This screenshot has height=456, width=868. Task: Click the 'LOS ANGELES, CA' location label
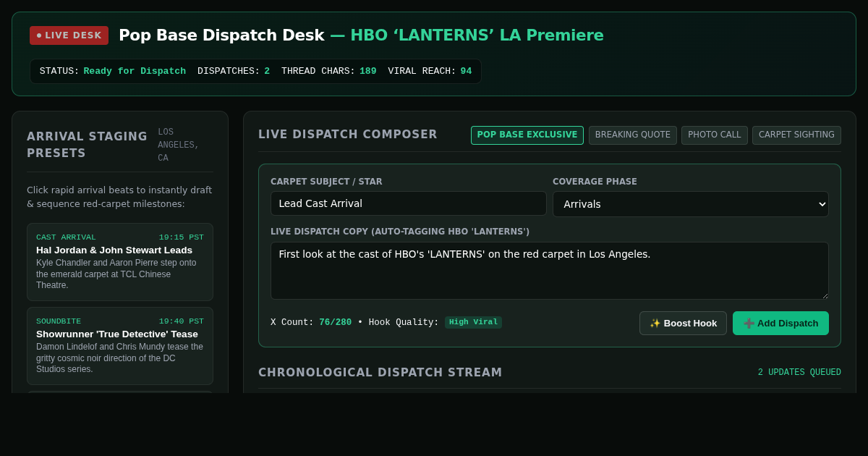point(179,145)
